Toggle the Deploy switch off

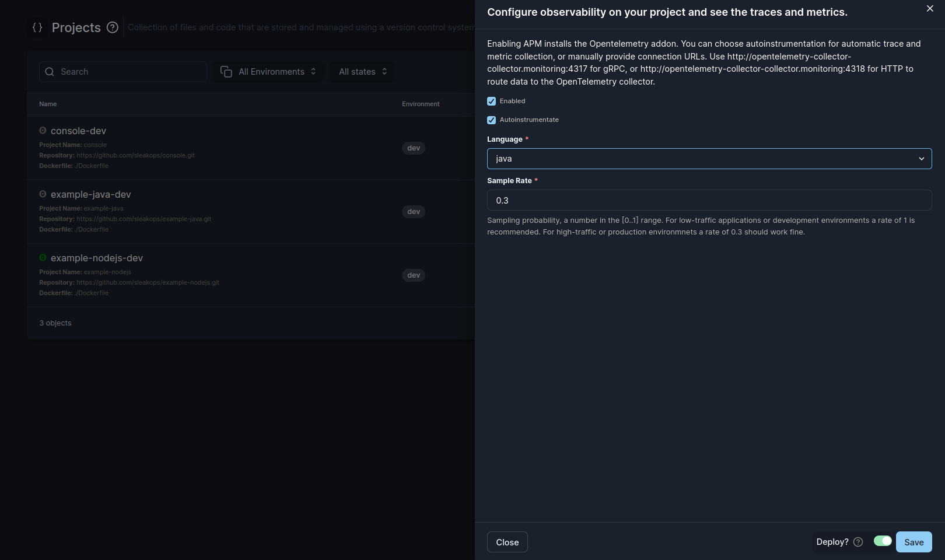pyautogui.click(x=883, y=541)
